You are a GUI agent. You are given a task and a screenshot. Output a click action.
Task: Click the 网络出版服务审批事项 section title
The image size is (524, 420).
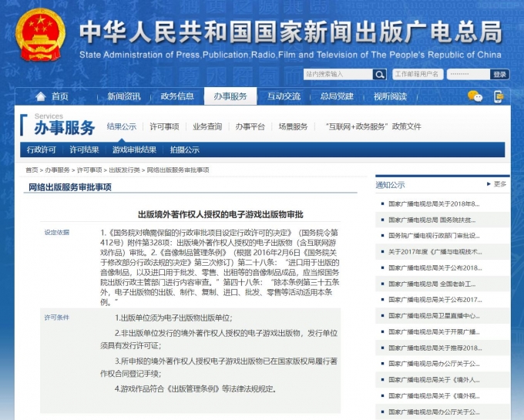(70, 187)
